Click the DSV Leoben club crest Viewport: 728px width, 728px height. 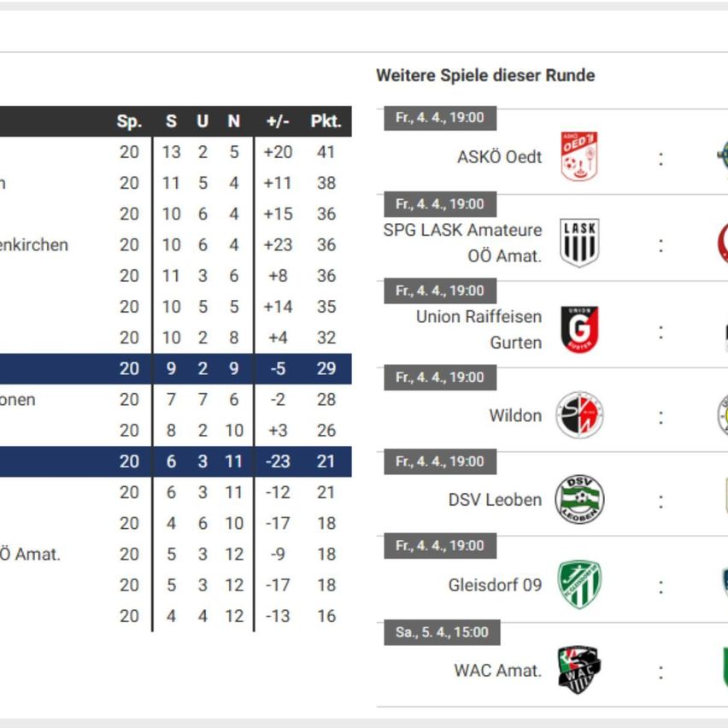pyautogui.click(x=579, y=500)
